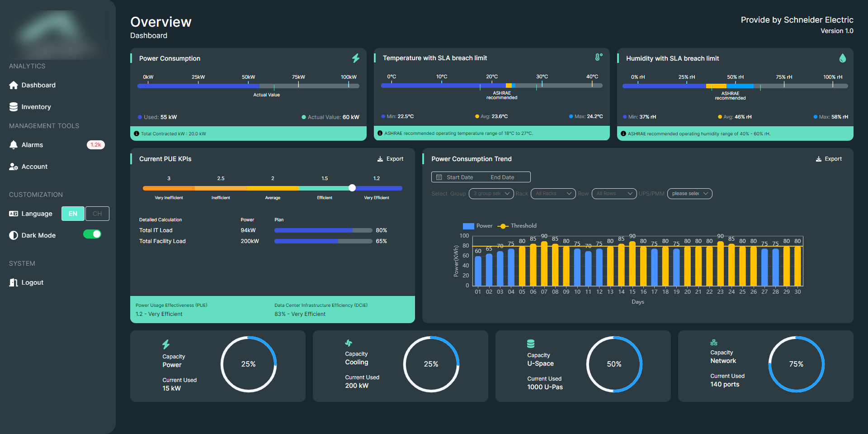868x434 pixels.
Task: Open the Dashboard from the sidebar
Action: [x=38, y=85]
